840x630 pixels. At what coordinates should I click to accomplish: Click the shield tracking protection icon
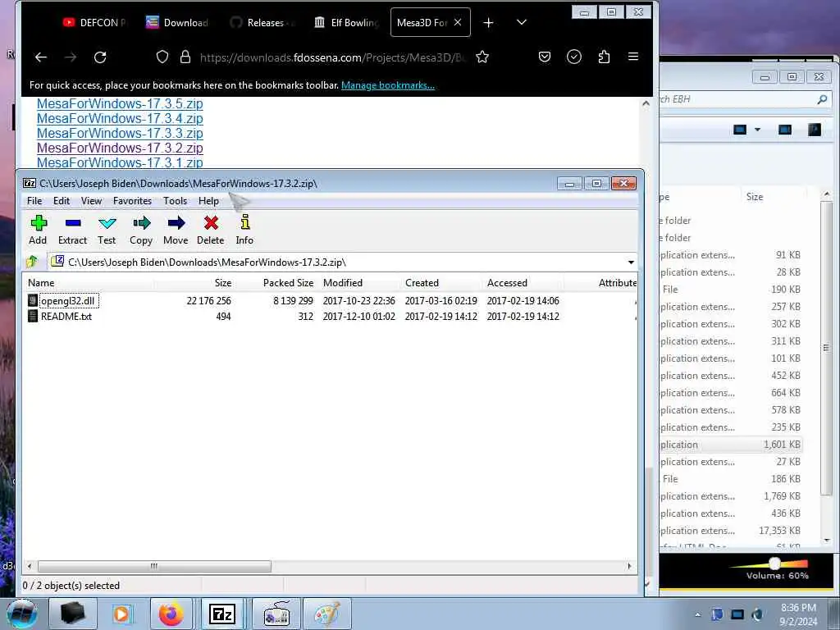pos(162,57)
